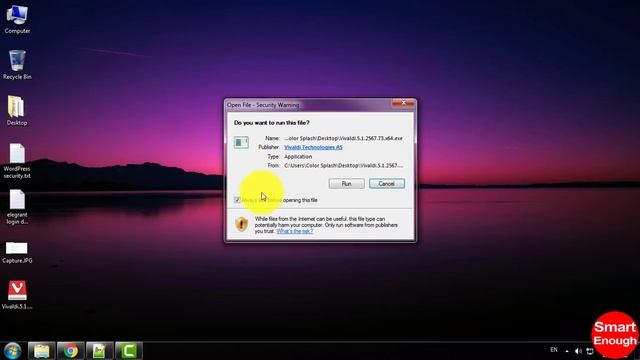Click the network tray icon

pos(590,351)
